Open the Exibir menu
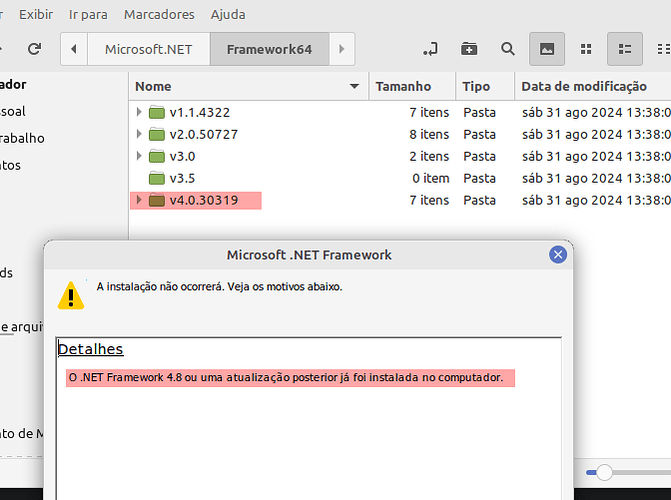The width and height of the screenshot is (671, 500). click(x=36, y=15)
